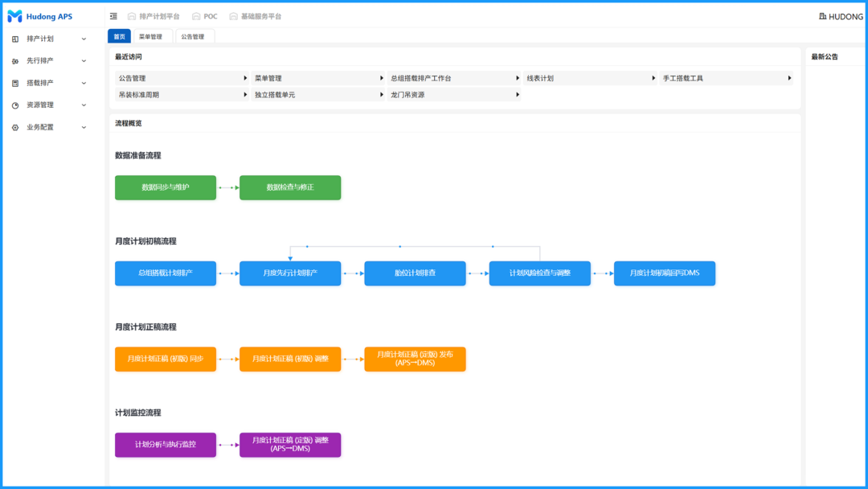Click the 资源管理 clock icon
The height and width of the screenshot is (489, 868).
pos(15,105)
